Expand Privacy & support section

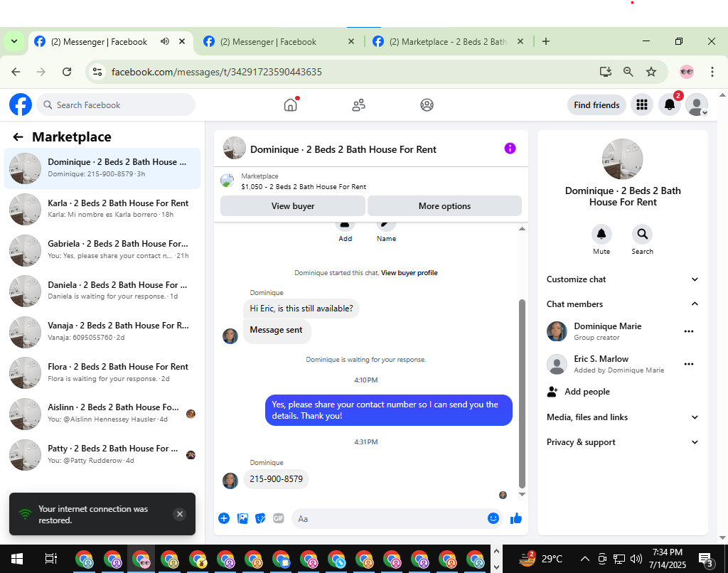(623, 442)
